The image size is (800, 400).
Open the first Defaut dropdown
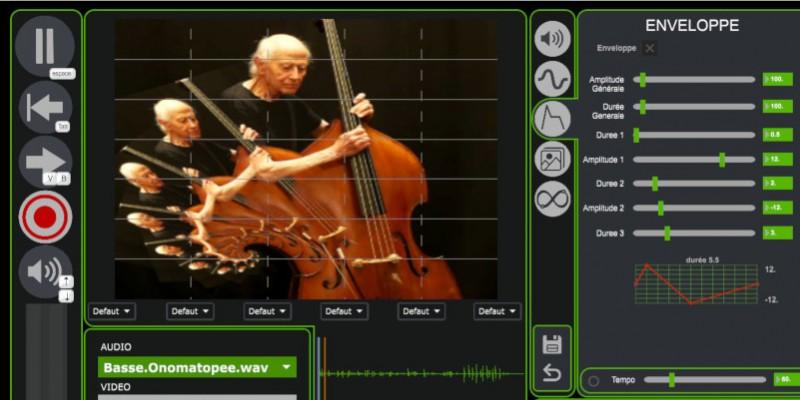tap(111, 311)
